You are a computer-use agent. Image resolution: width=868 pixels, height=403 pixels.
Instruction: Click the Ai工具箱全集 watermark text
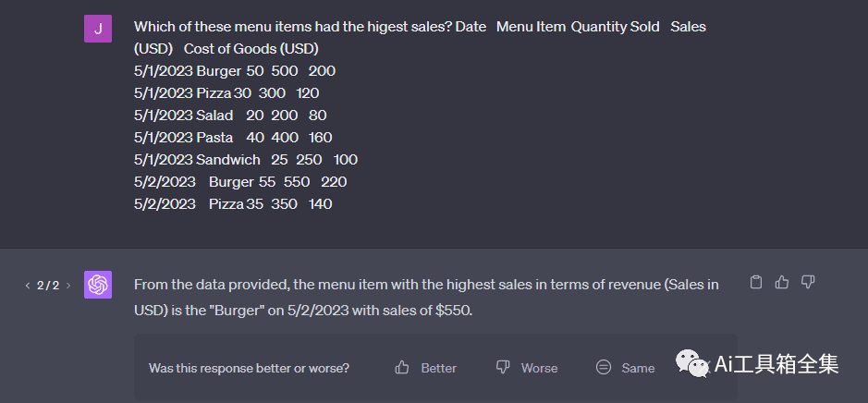pyautogui.click(x=776, y=364)
